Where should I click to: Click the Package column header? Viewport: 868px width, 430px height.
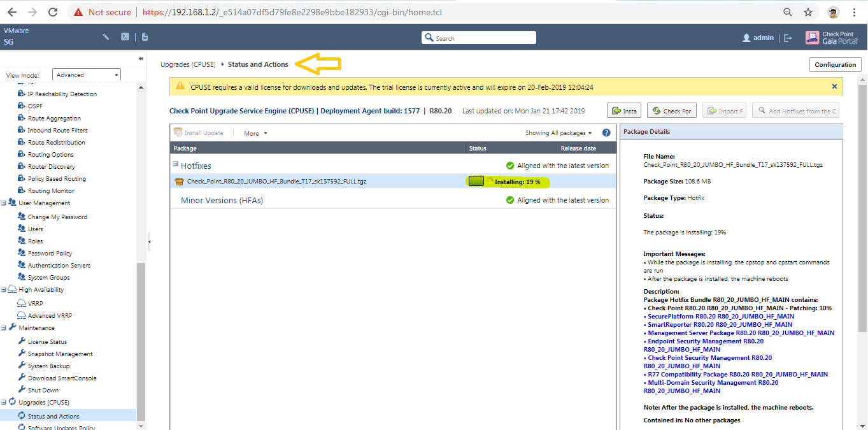coord(317,148)
